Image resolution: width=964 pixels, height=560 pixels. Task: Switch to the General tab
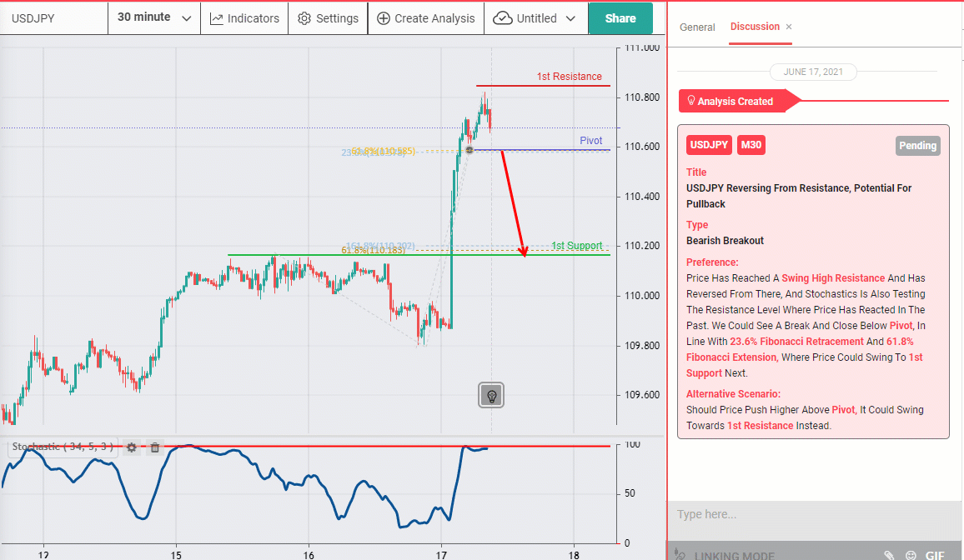[697, 27]
